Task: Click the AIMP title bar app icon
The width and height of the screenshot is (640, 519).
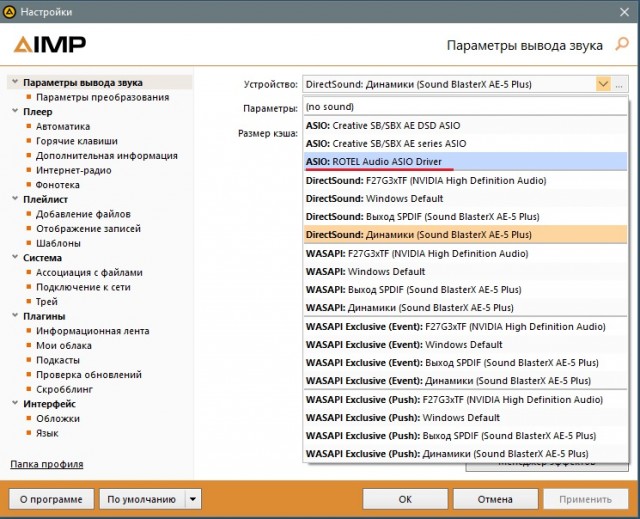Action: tap(9, 12)
